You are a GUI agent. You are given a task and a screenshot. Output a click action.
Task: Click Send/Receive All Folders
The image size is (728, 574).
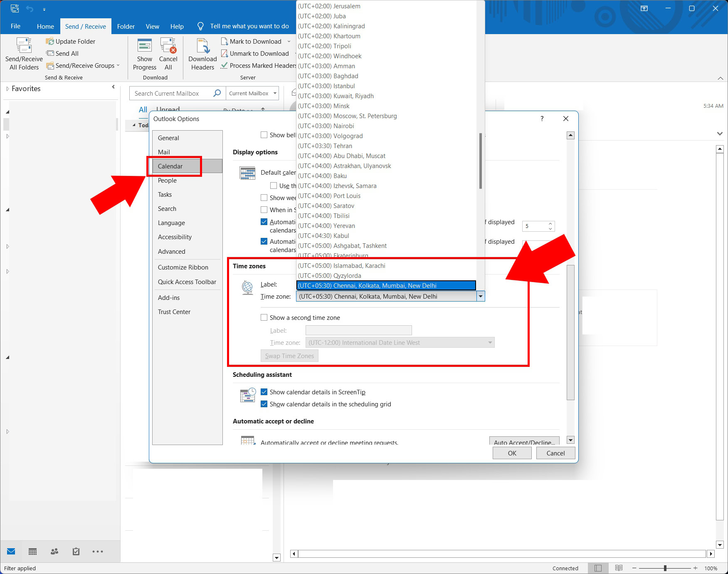click(x=23, y=54)
